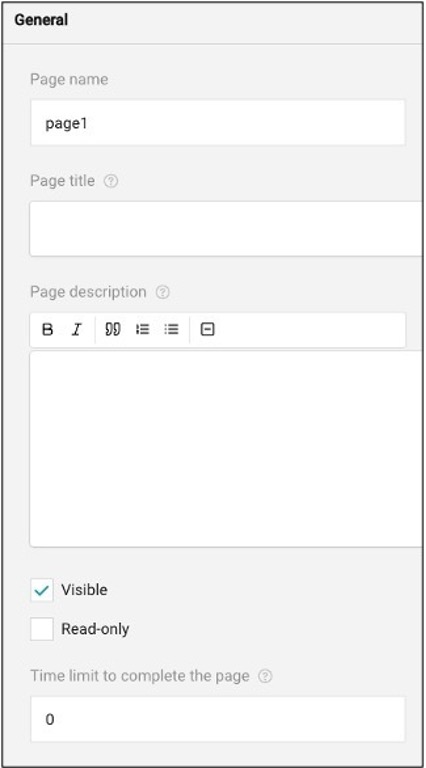Image resolution: width=426 pixels, height=768 pixels.
Task: Click the Time limit input showing 0
Action: point(218,719)
